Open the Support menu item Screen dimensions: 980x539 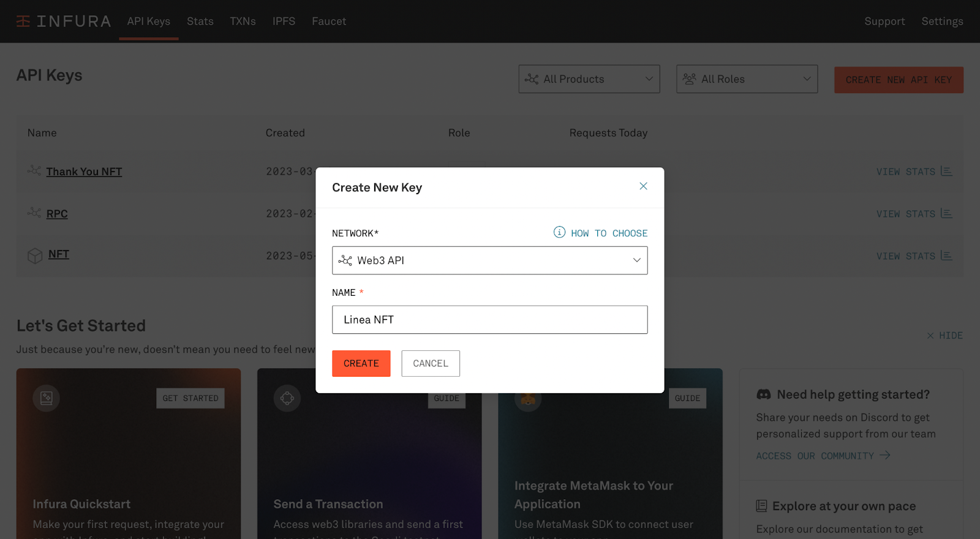click(x=884, y=21)
